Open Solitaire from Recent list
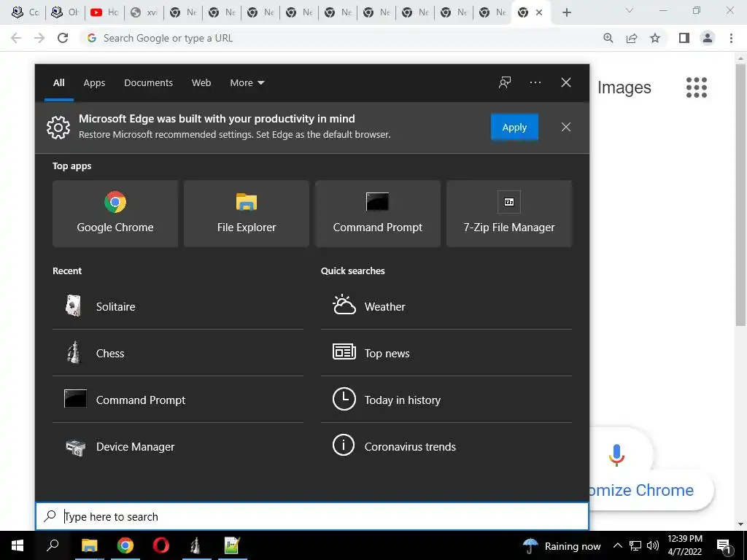The width and height of the screenshot is (747, 560). pyautogui.click(x=178, y=306)
